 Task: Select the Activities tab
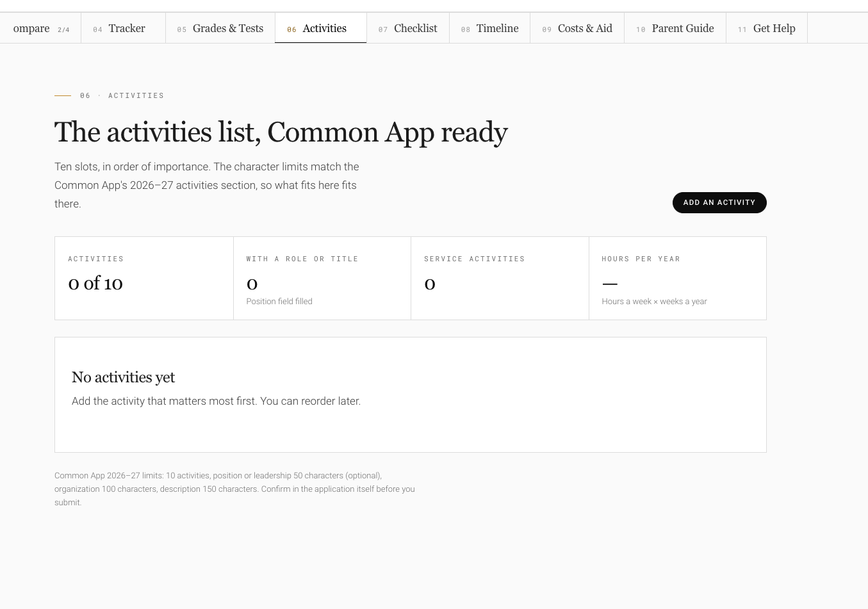321,28
